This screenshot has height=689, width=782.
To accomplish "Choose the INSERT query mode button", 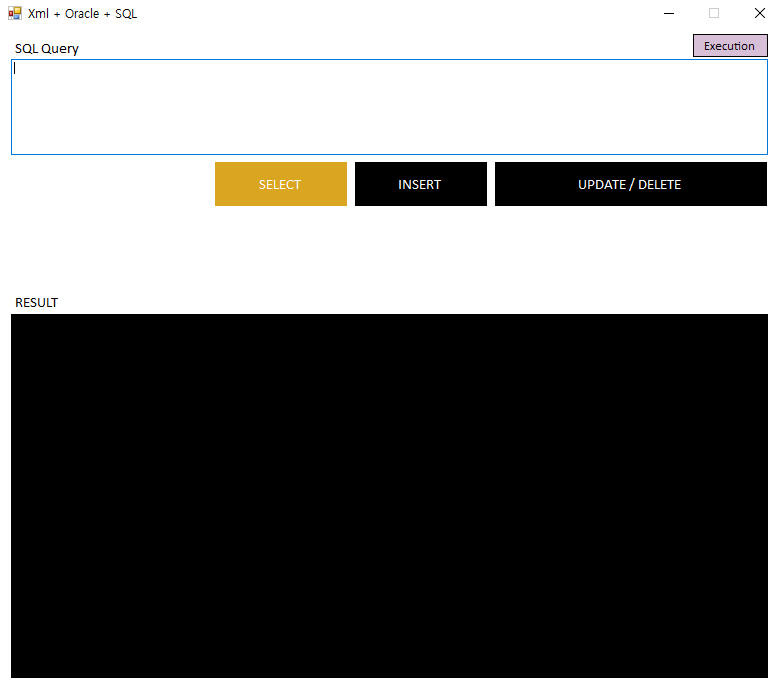I will (x=420, y=184).
